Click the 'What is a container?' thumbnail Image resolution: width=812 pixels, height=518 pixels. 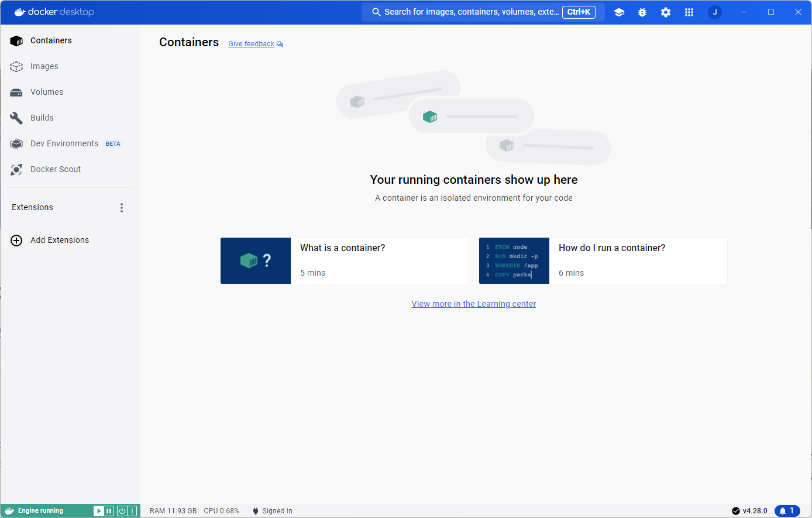[x=256, y=260]
